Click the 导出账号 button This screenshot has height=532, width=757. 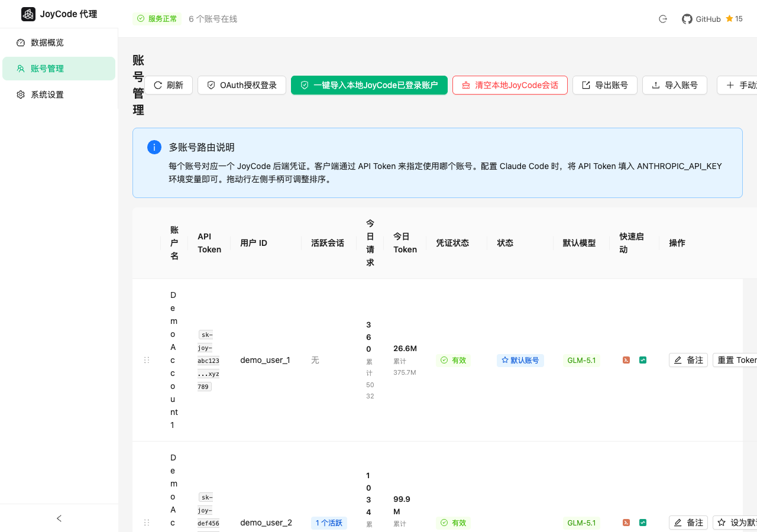(x=605, y=85)
